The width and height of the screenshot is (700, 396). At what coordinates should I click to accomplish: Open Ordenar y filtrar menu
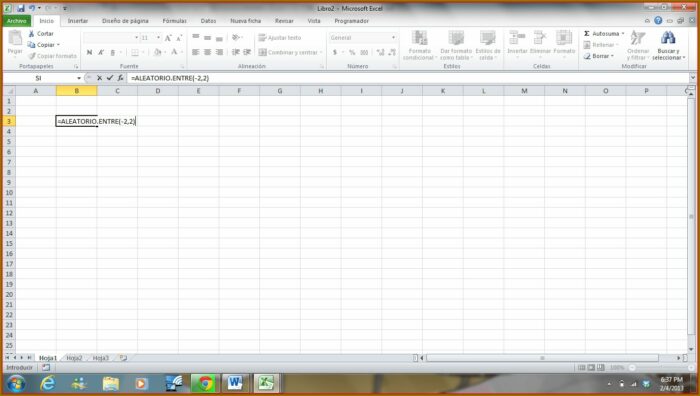pos(638,45)
